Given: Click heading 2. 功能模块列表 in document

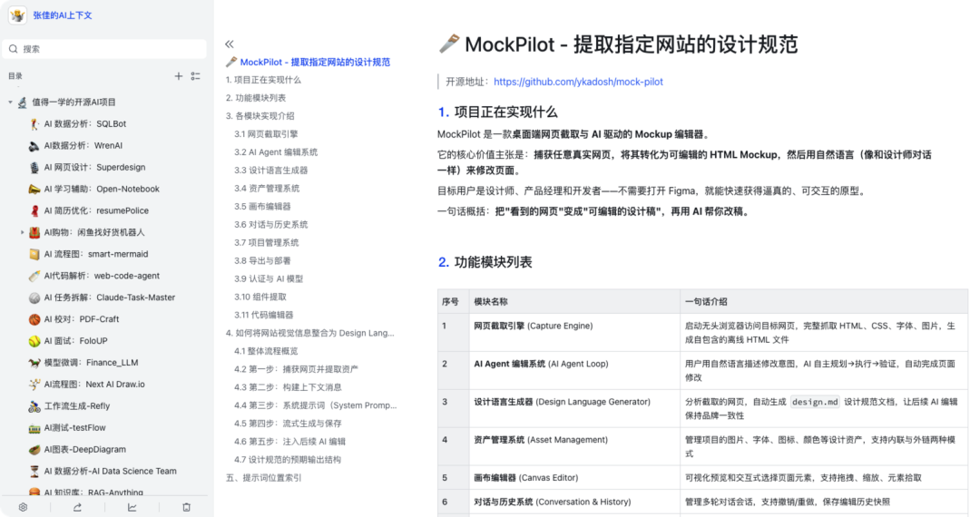Looking at the screenshot, I should (x=485, y=262).
